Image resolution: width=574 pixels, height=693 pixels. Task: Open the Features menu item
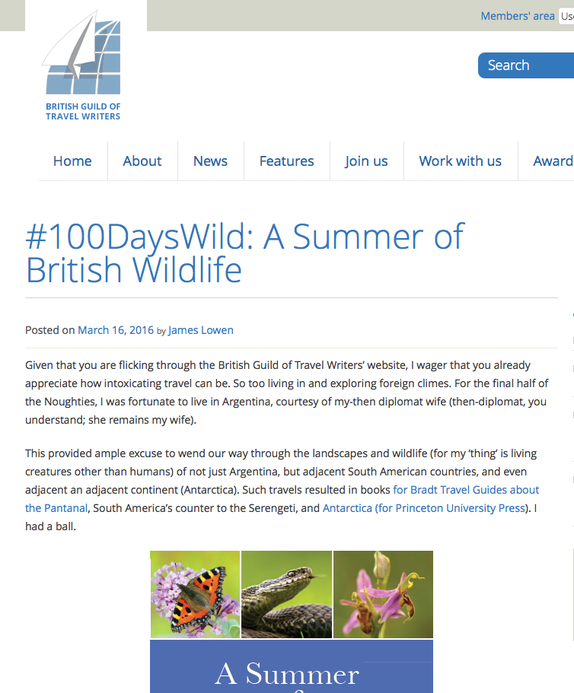[x=287, y=161]
